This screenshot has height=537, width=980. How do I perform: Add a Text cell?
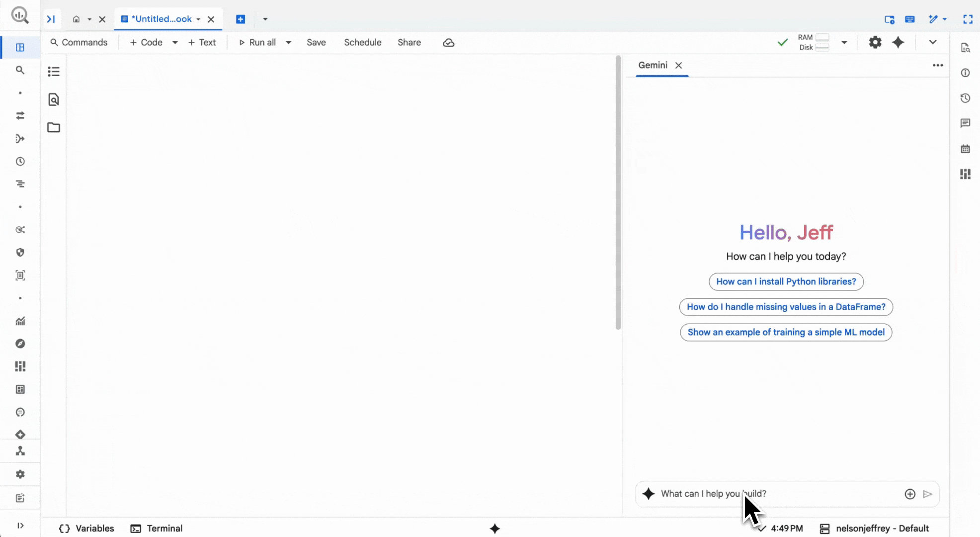(202, 42)
